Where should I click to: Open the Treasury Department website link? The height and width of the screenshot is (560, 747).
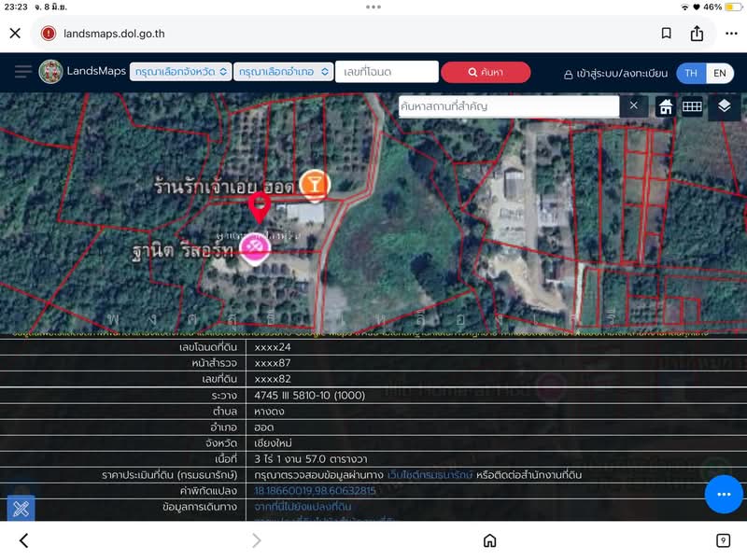pos(430,475)
